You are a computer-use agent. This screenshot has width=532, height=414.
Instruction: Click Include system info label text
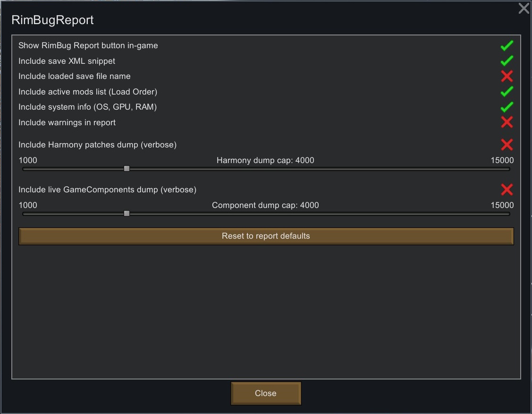(x=87, y=107)
